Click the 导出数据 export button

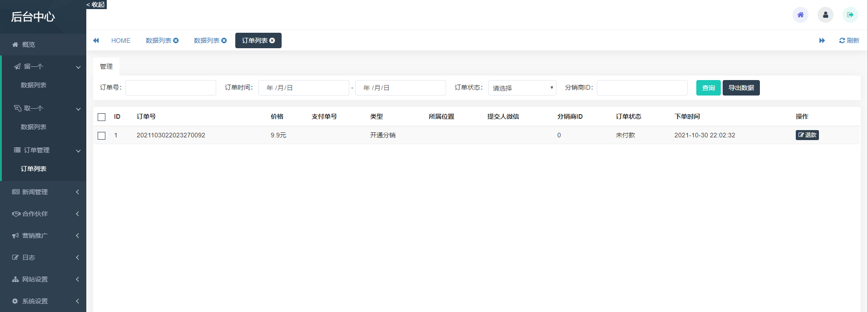click(741, 88)
